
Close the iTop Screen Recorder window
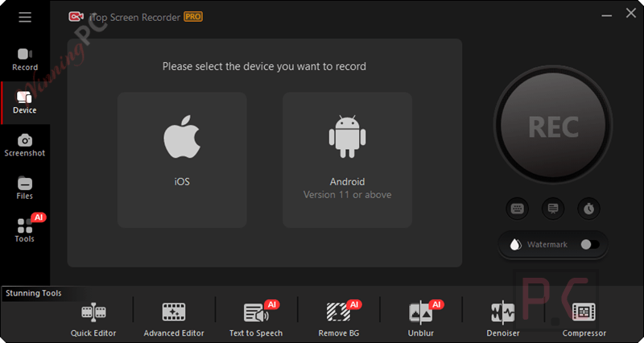click(x=631, y=13)
